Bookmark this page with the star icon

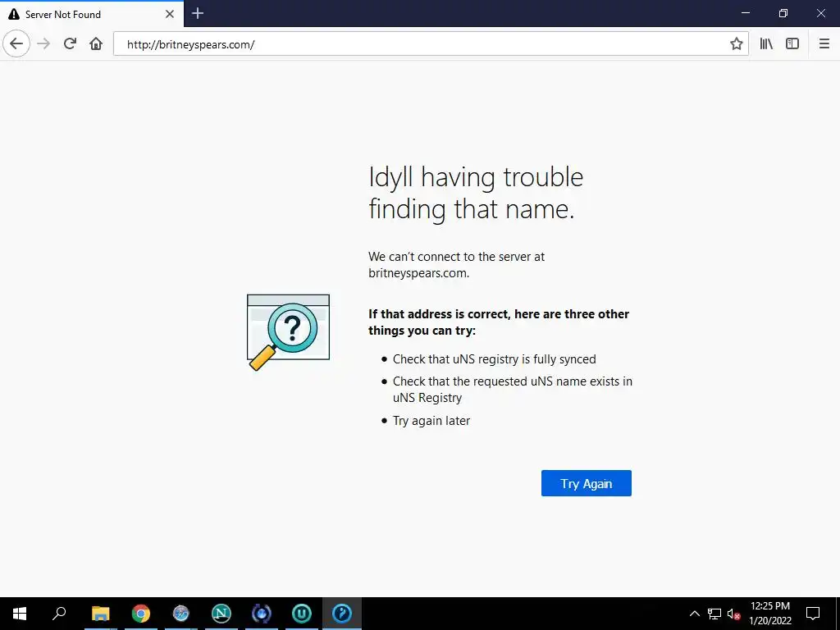(737, 44)
